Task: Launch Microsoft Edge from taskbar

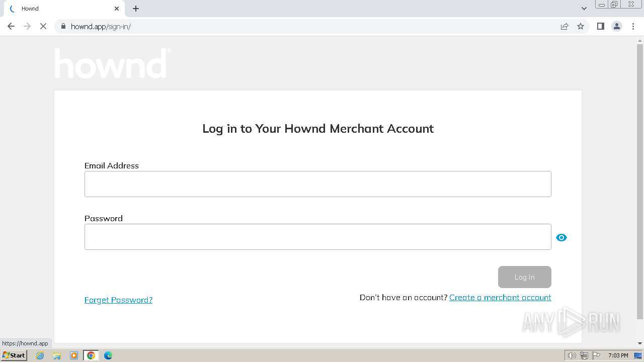Action: tap(108, 355)
